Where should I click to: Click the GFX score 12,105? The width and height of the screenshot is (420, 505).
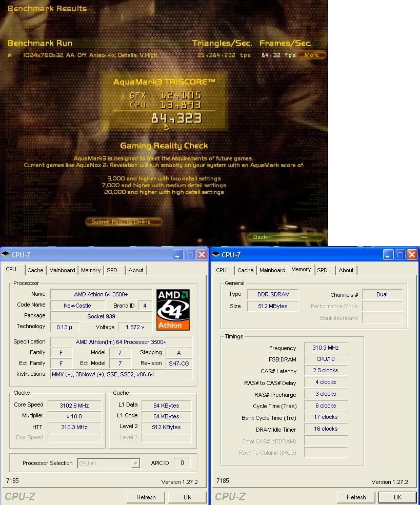point(181,95)
